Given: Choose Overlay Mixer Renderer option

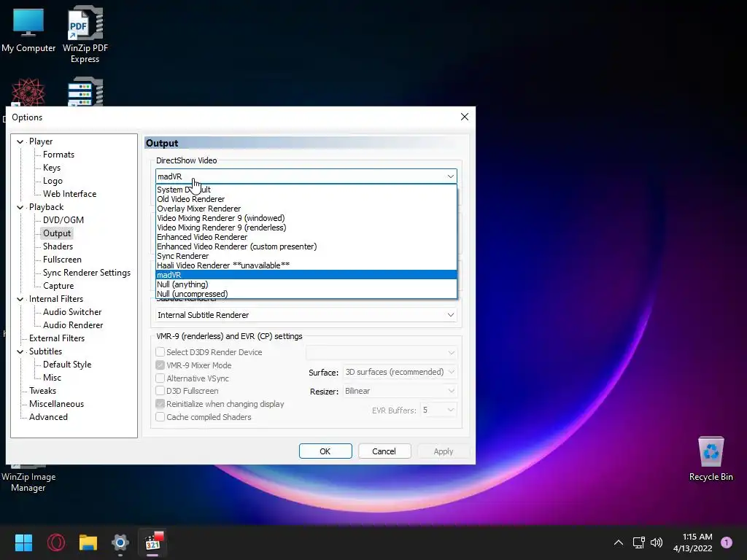Looking at the screenshot, I should tap(306, 209).
